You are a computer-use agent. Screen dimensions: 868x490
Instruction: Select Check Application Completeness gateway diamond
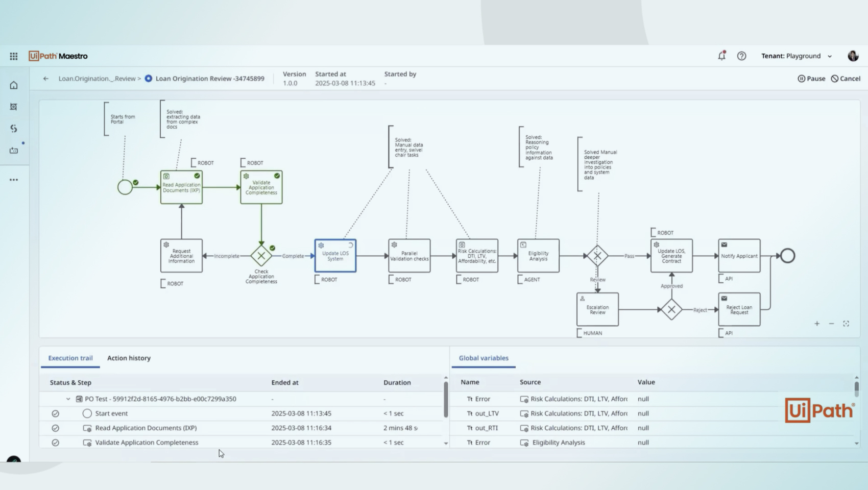coord(261,256)
